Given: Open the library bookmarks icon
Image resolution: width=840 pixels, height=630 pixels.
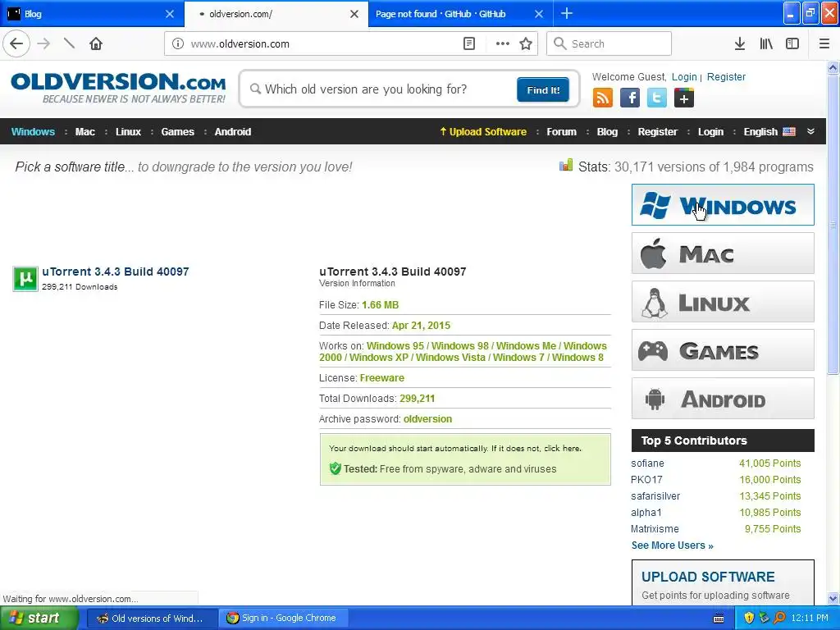Looking at the screenshot, I should (x=766, y=44).
